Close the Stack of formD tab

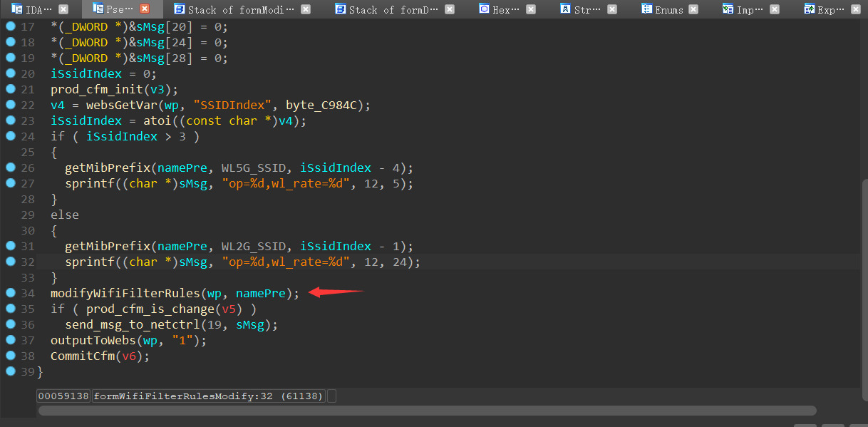pyautogui.click(x=448, y=9)
